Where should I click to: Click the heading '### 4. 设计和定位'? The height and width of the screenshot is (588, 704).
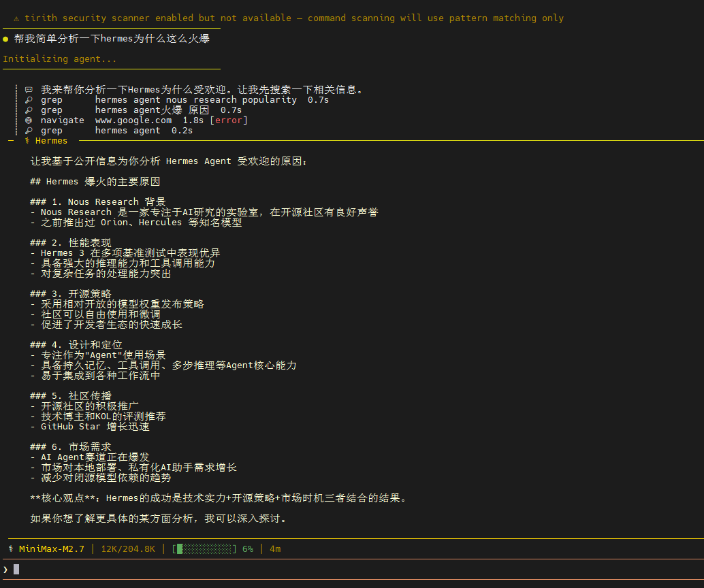76,345
